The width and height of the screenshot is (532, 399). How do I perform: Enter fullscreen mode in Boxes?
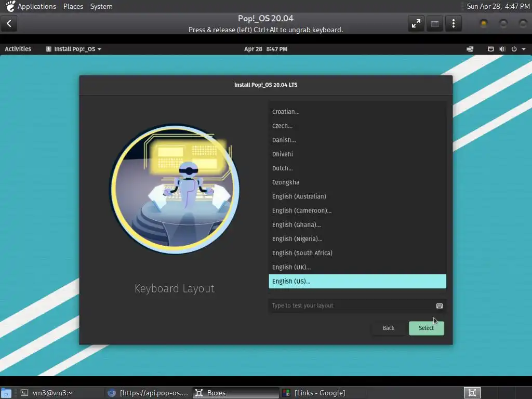(416, 23)
